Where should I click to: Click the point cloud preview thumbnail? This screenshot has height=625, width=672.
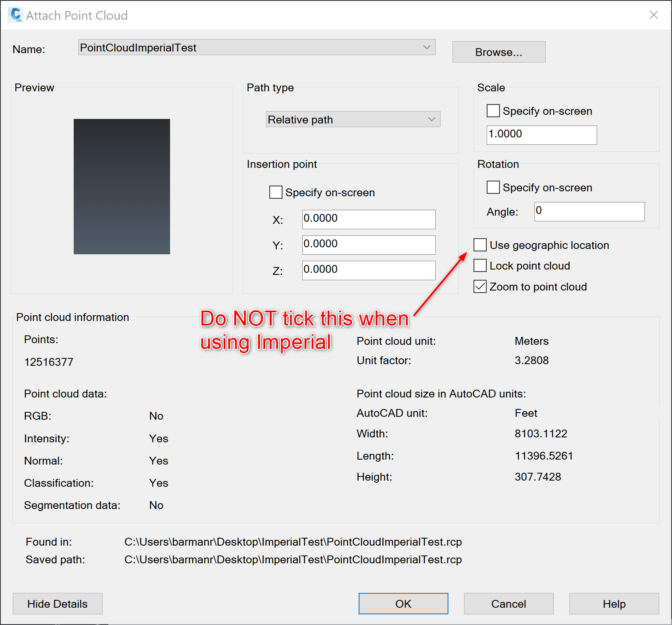click(122, 186)
